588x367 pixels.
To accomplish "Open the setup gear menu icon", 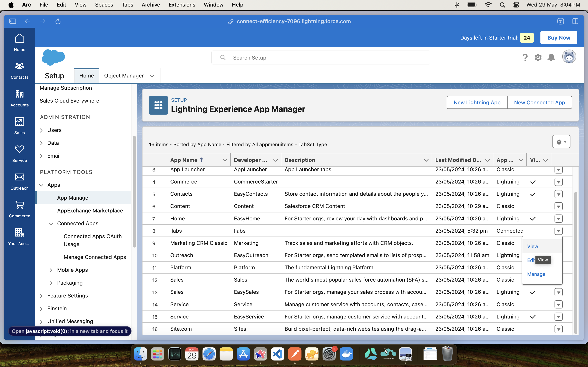I will point(538,57).
